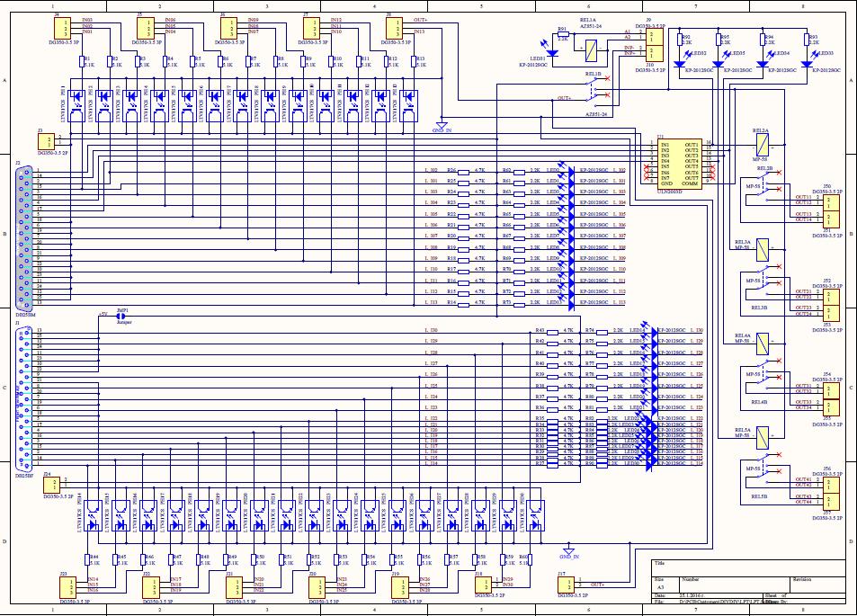Select the lower GND_IN ground symbol near J17
857x616 pixels.
pos(568,549)
